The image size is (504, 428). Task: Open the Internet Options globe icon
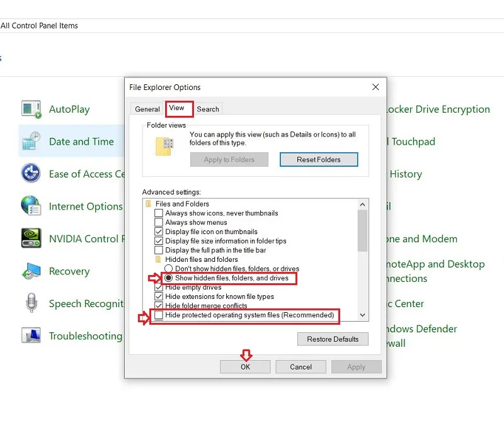click(31, 205)
